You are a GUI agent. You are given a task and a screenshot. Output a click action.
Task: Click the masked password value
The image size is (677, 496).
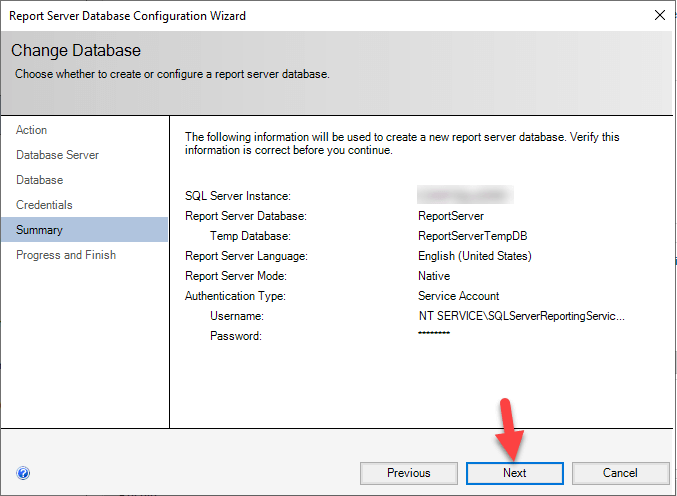(x=434, y=334)
